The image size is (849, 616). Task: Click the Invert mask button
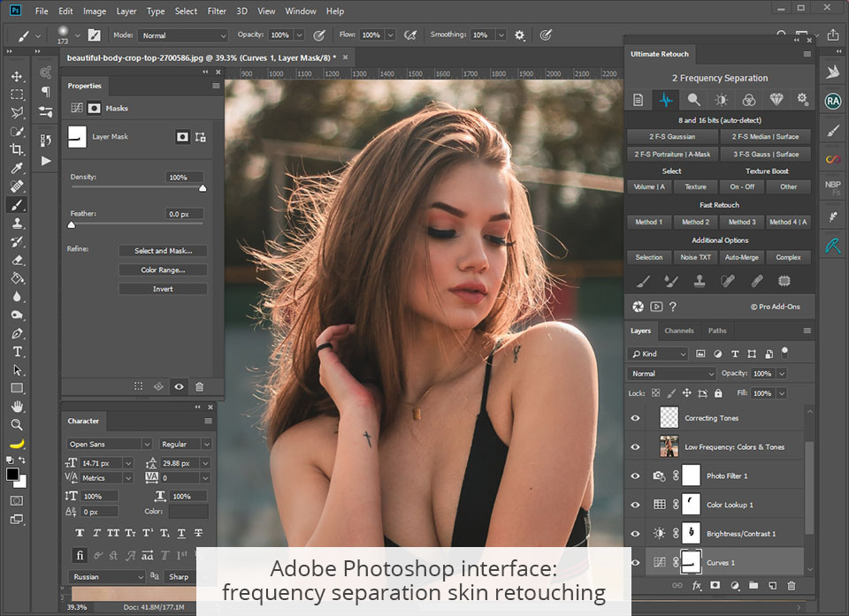163,289
